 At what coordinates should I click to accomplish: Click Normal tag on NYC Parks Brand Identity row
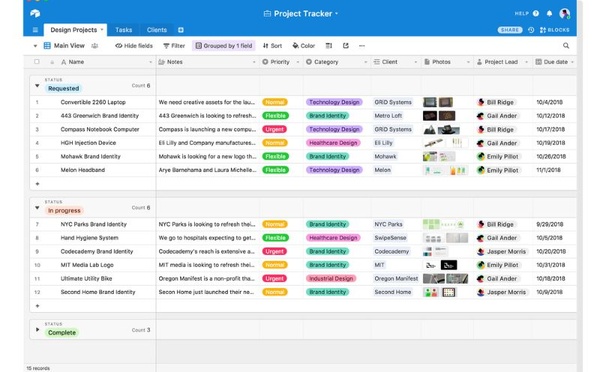pos(275,224)
